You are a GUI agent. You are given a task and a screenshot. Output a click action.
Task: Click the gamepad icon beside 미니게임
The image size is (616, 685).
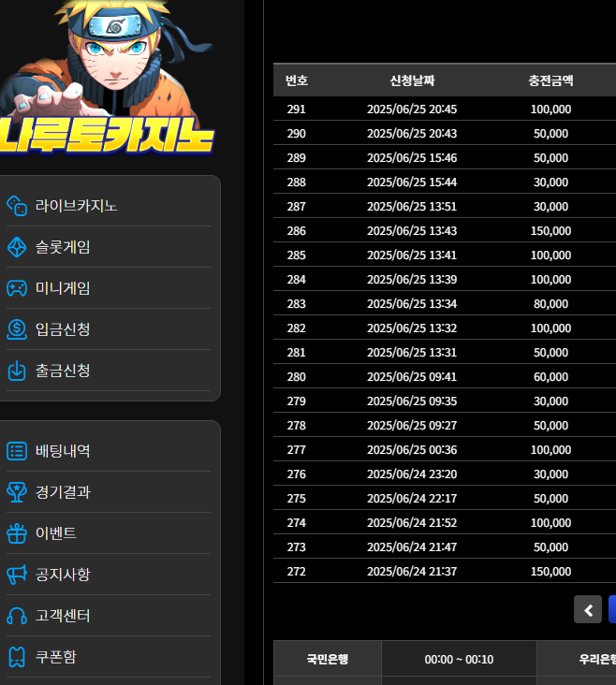[17, 288]
